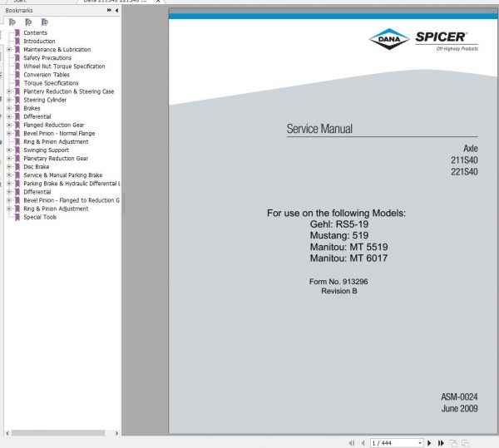Expand the Steering Cylinder bookmark

click(x=9, y=100)
